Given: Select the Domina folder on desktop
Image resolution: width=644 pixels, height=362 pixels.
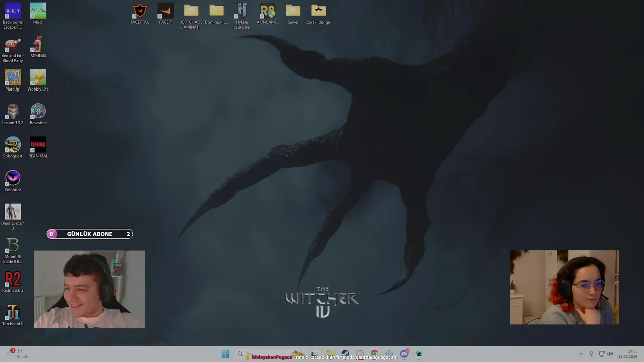Looking at the screenshot, I should coord(216,14).
